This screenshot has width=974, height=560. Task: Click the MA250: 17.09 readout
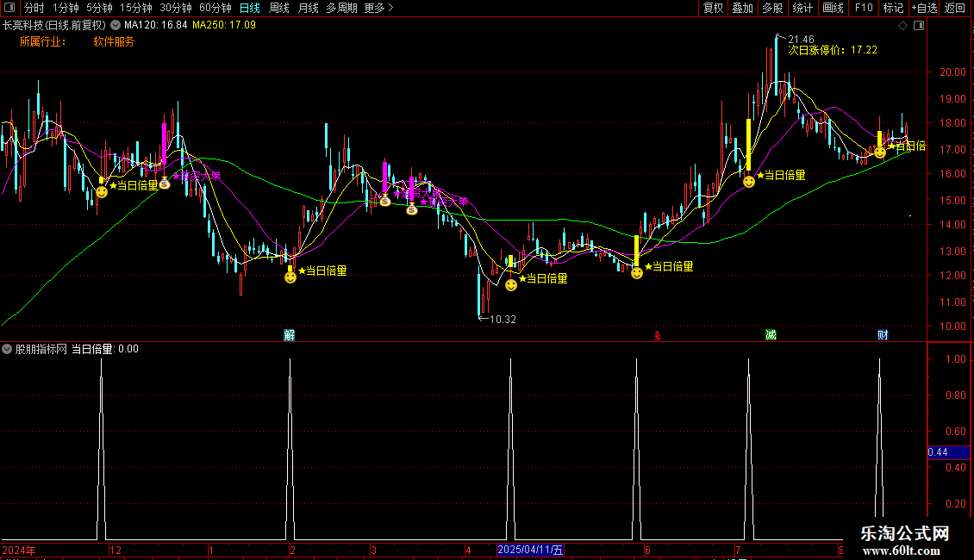click(x=223, y=26)
